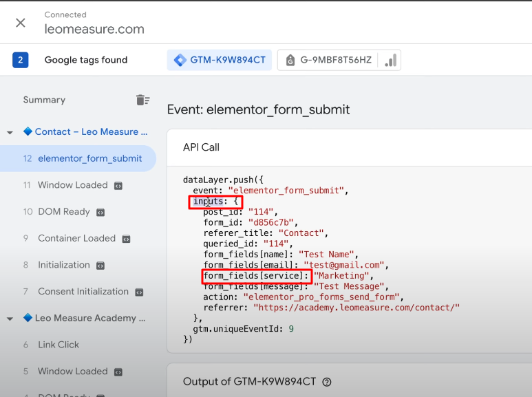The height and width of the screenshot is (397, 532).
Task: Click the code icon next to Initialization
Action: tap(100, 266)
